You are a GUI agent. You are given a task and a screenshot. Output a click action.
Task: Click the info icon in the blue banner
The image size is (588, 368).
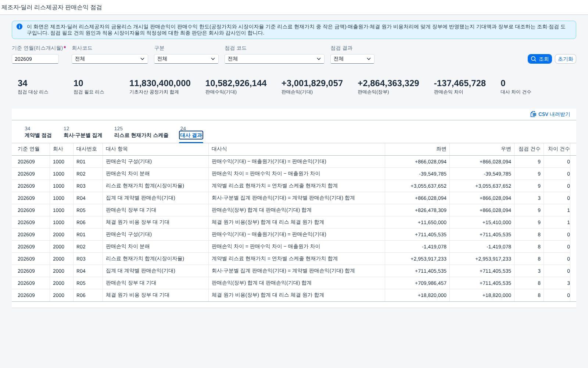pyautogui.click(x=19, y=26)
